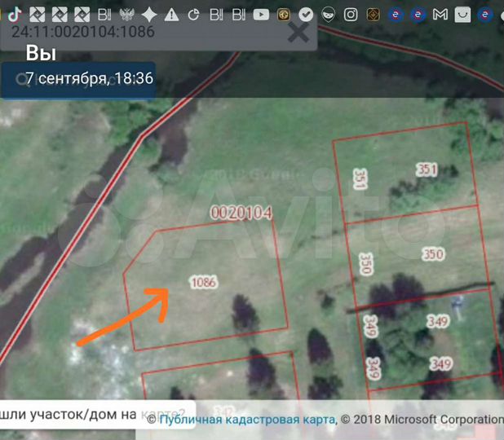Tap the TikTok notification icon
This screenshot has width=504, height=440.
15,14
